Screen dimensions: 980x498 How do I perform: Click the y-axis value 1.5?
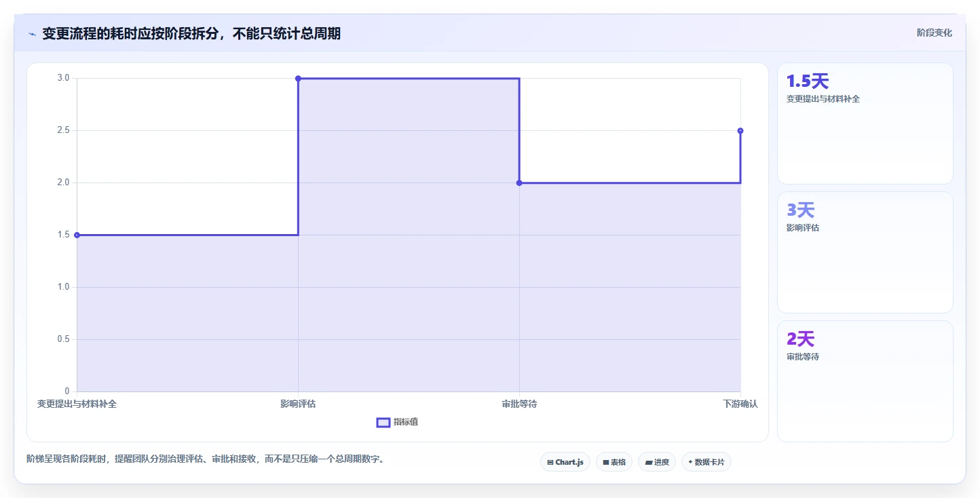pyautogui.click(x=63, y=235)
